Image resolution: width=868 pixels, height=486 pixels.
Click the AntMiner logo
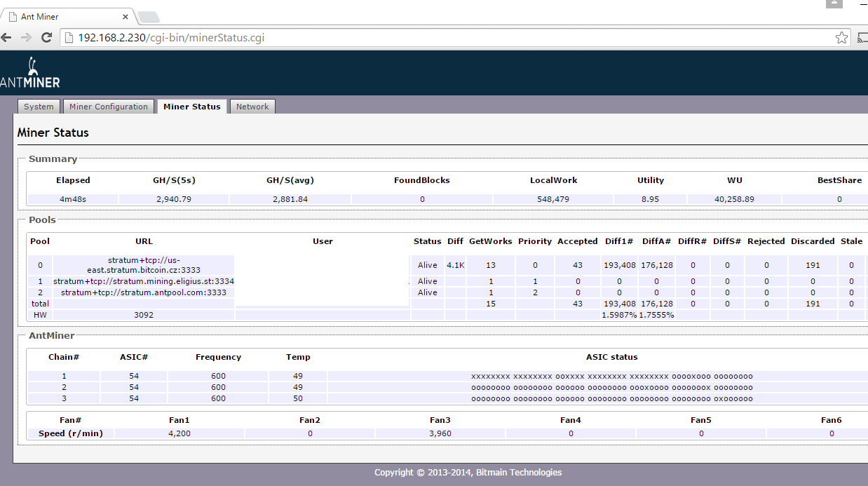click(30, 72)
